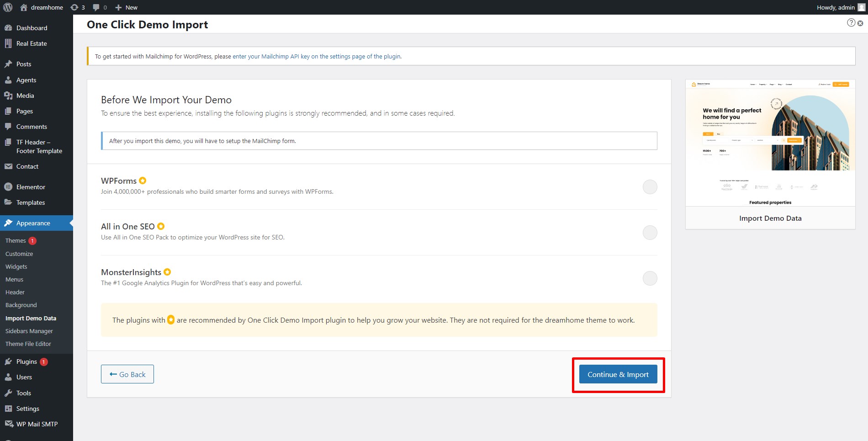Click the Real Estate building icon
The image size is (868, 441).
[8, 43]
